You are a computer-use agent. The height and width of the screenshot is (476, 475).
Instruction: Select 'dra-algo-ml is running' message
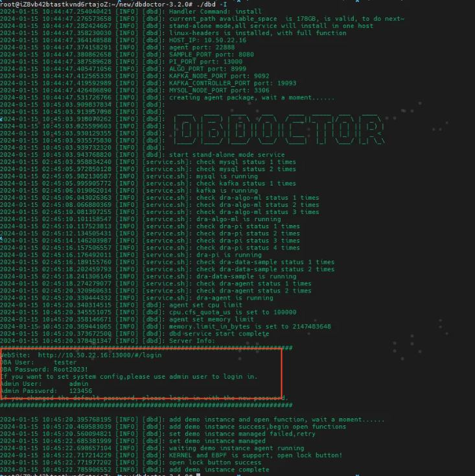[238, 219]
